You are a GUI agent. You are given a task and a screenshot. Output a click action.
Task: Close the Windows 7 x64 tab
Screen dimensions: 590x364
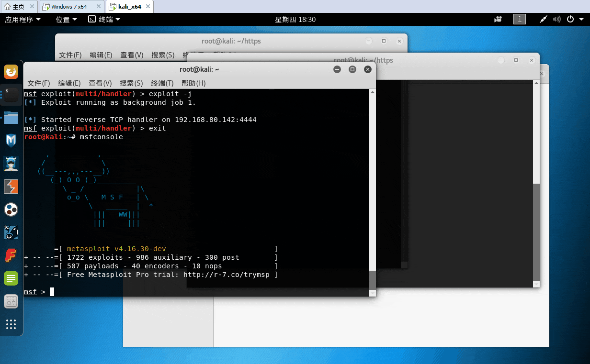(98, 7)
